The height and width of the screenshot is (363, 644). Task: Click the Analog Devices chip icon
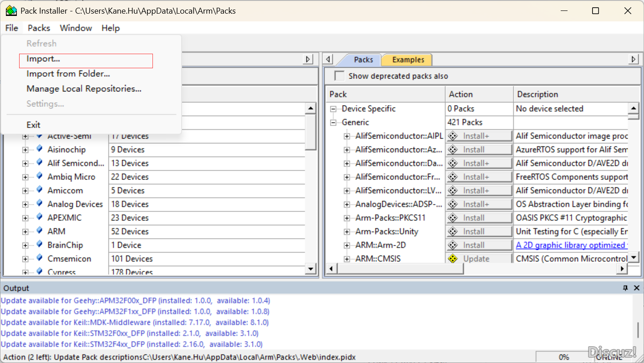(40, 204)
